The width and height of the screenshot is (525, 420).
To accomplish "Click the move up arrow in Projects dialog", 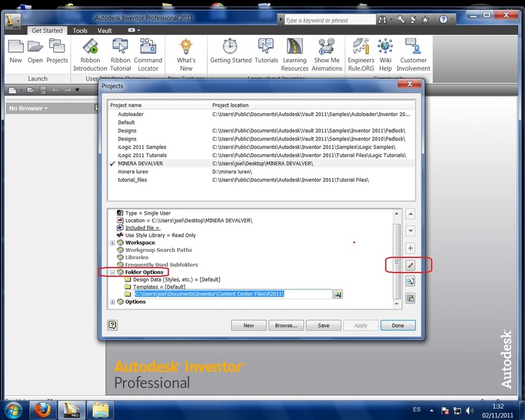I will point(411,214).
